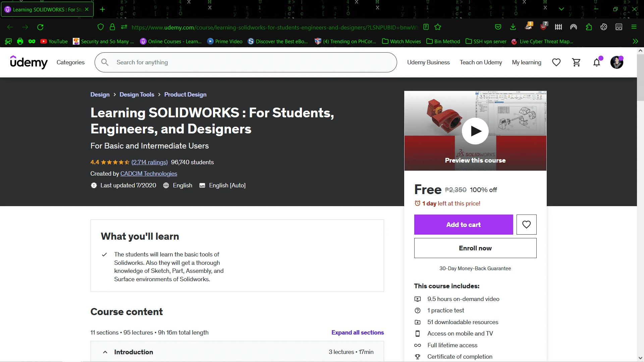
Task: Open the library bookshelf icon in toolbar
Action: pyautogui.click(x=558, y=27)
